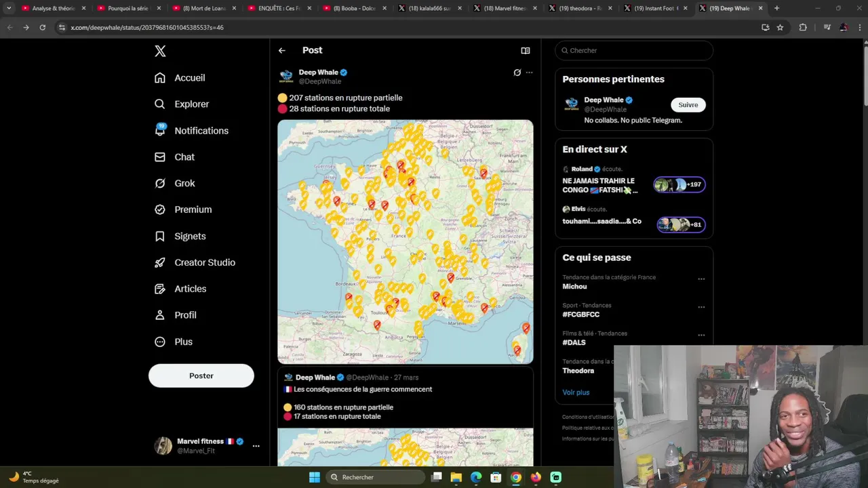The width and height of the screenshot is (868, 488).
Task: Bookmark this page with star icon
Action: click(780, 27)
